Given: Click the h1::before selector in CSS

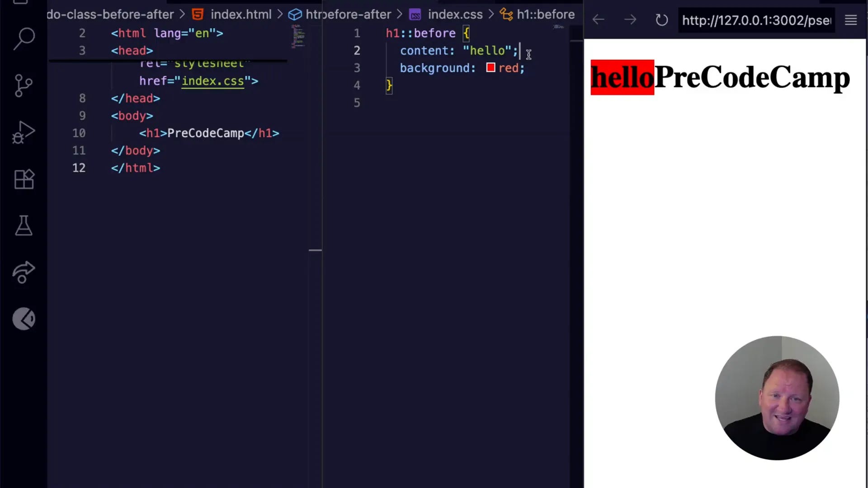Looking at the screenshot, I should 420,33.
